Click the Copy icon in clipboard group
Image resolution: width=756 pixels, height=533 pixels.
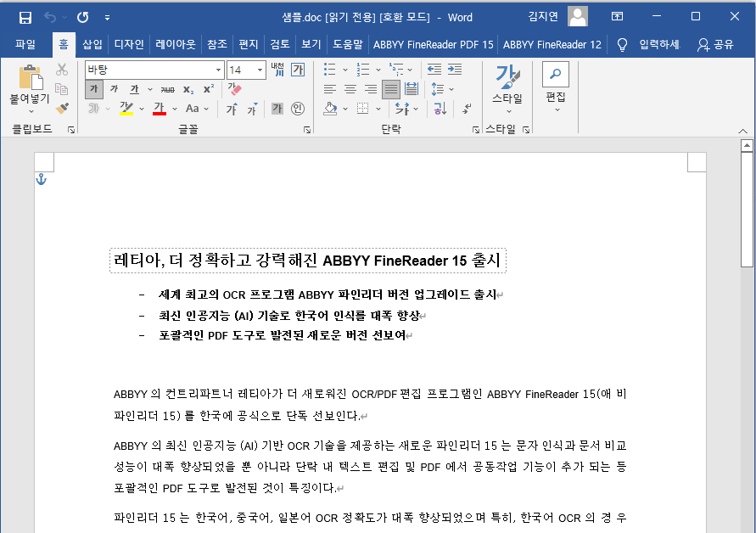click(x=61, y=89)
